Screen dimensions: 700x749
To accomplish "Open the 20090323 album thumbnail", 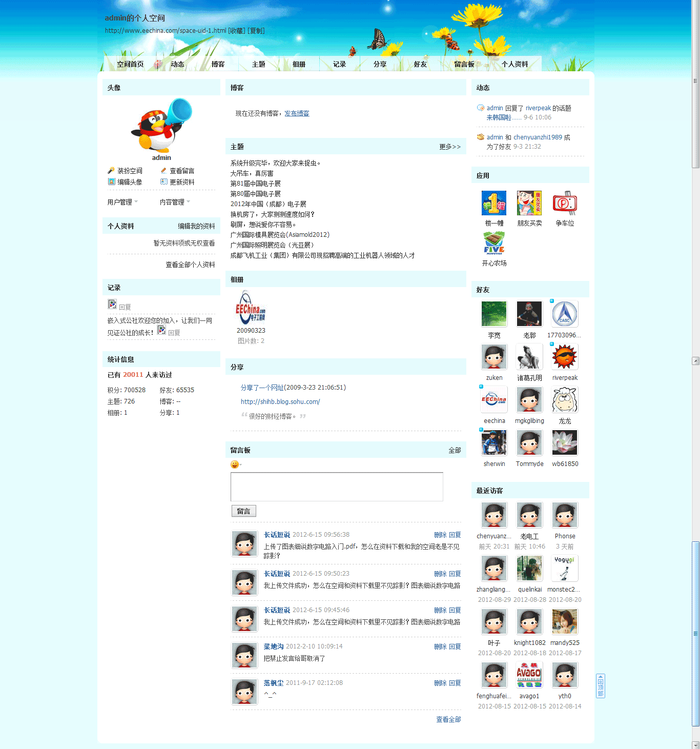I will (251, 307).
